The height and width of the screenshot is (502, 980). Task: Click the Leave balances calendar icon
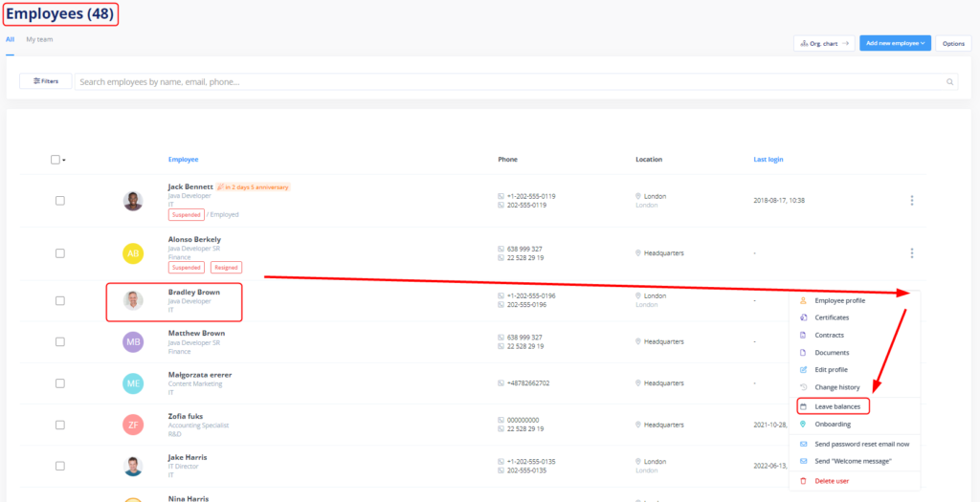point(803,406)
